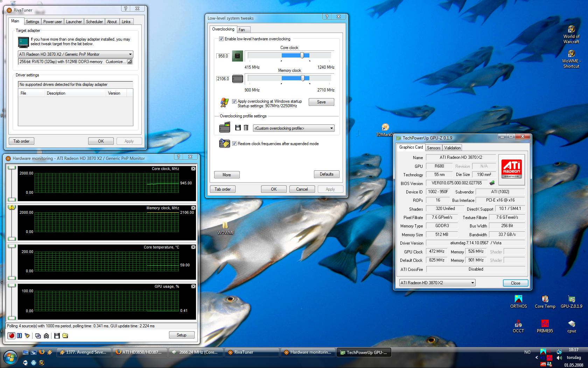Screen dimensions: 588x368
Task: Open the target adapter dropdown in RivaTuner
Action: coord(76,54)
